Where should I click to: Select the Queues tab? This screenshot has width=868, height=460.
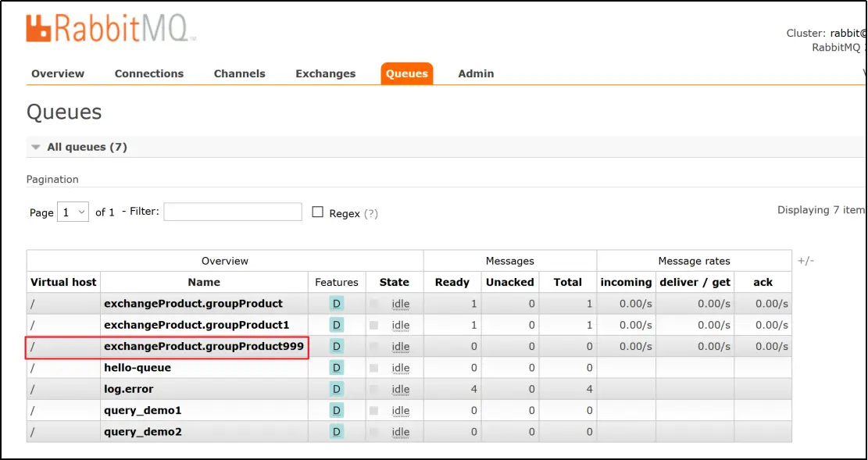(x=407, y=73)
